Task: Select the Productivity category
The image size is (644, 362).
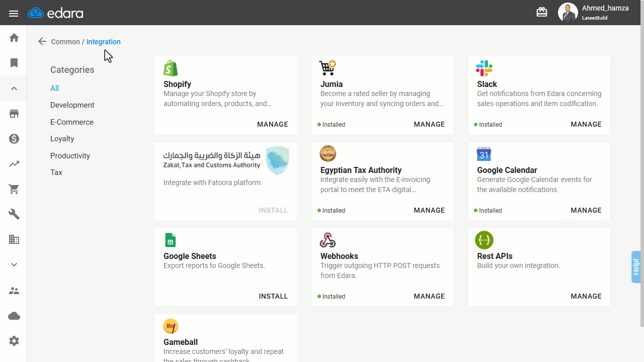Action: coord(70,156)
